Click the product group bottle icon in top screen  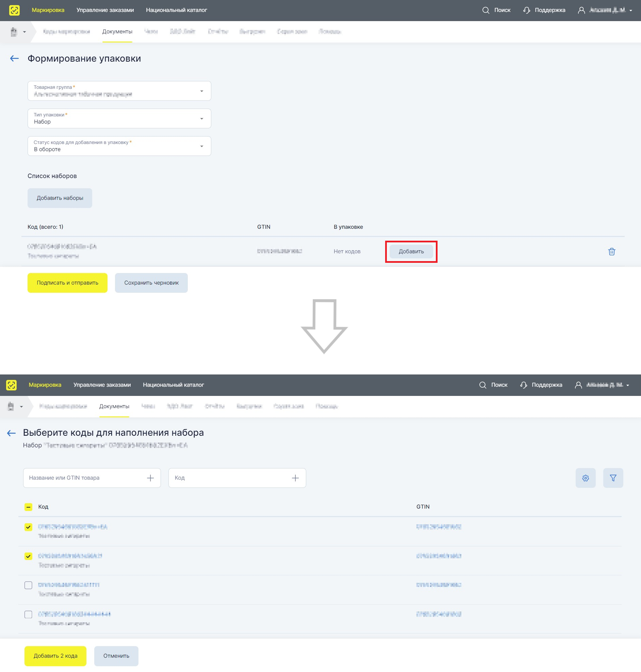pyautogui.click(x=14, y=32)
